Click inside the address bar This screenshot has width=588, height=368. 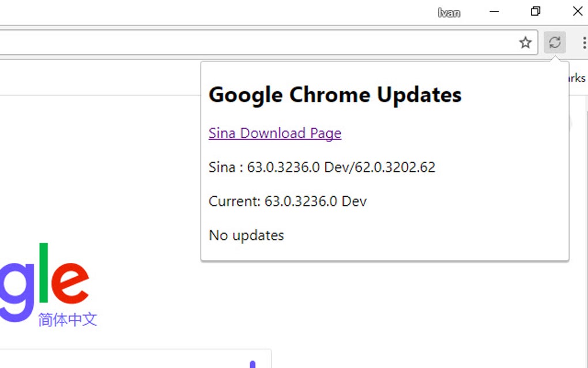pyautogui.click(x=231, y=42)
